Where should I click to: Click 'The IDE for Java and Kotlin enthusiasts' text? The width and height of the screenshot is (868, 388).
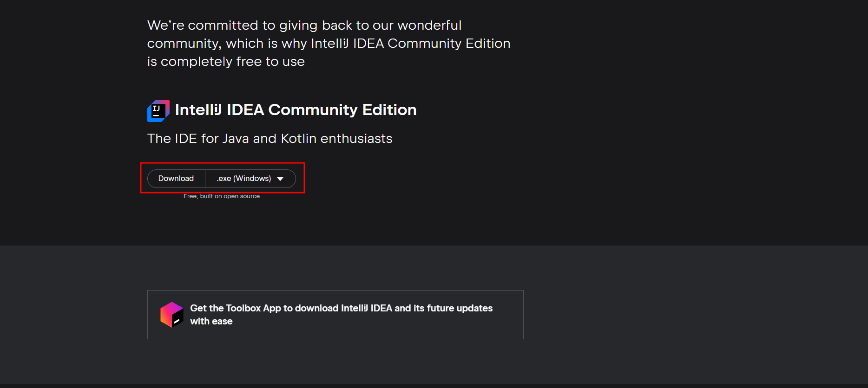pyautogui.click(x=270, y=138)
